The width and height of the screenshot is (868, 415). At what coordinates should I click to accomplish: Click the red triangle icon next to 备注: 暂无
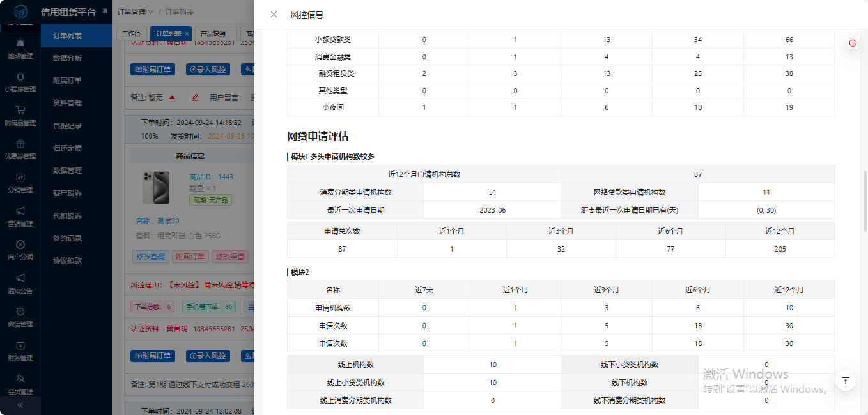tap(173, 98)
